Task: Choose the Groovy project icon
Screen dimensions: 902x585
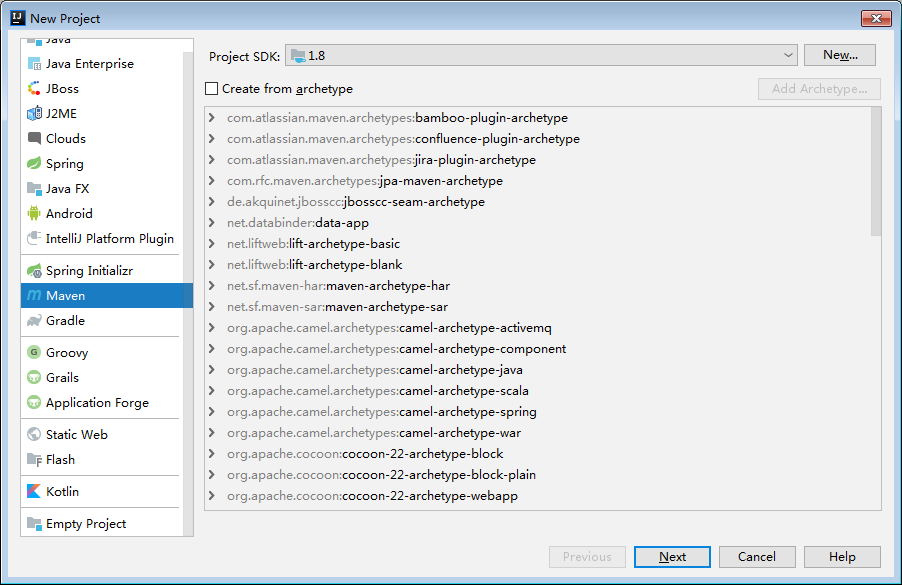Action: 34,352
